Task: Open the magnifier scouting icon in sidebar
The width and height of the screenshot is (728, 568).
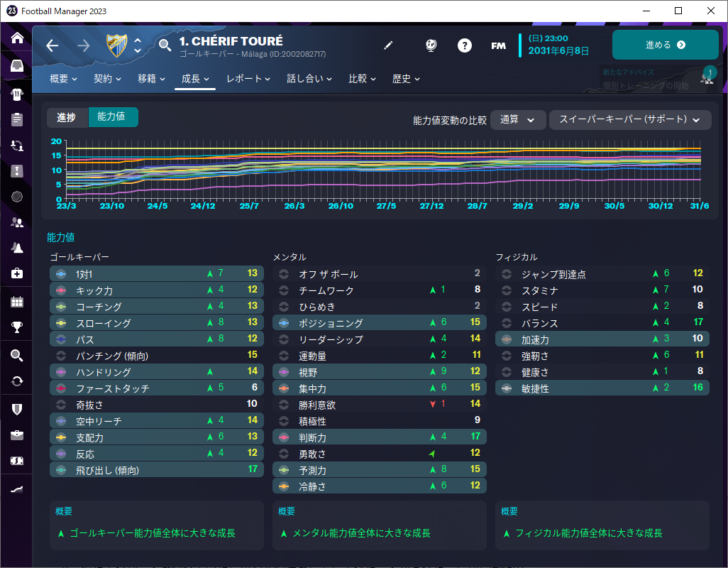Action: point(17,356)
